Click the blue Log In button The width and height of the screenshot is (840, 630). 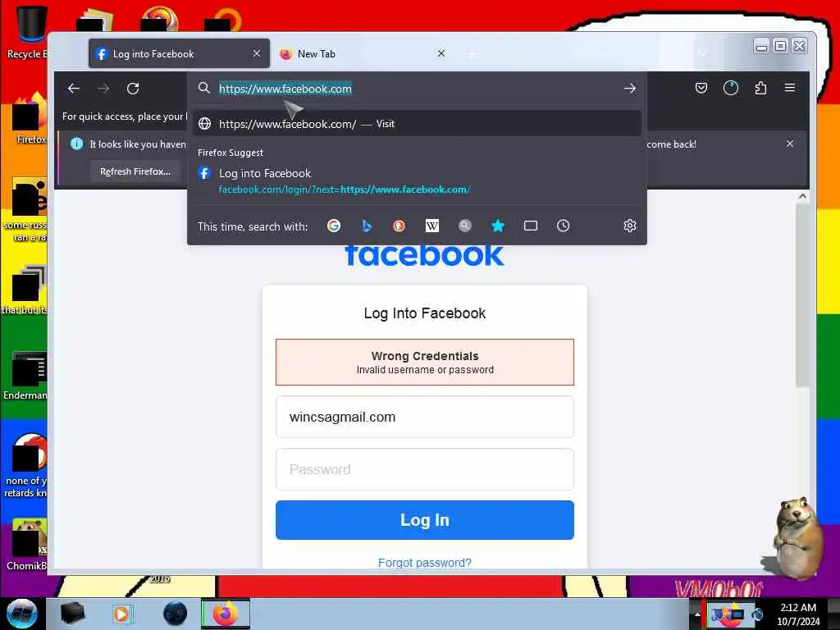[x=425, y=520]
